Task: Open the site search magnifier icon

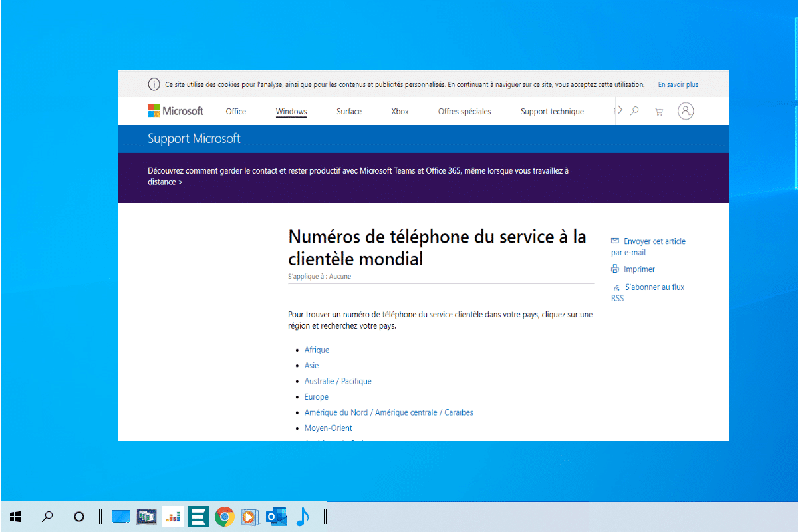Action: (x=634, y=111)
